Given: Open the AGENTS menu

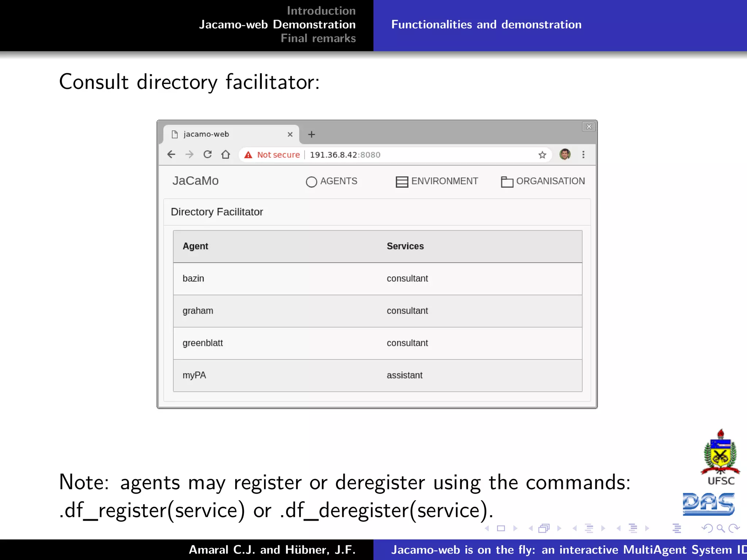Looking at the screenshot, I should point(332,181).
